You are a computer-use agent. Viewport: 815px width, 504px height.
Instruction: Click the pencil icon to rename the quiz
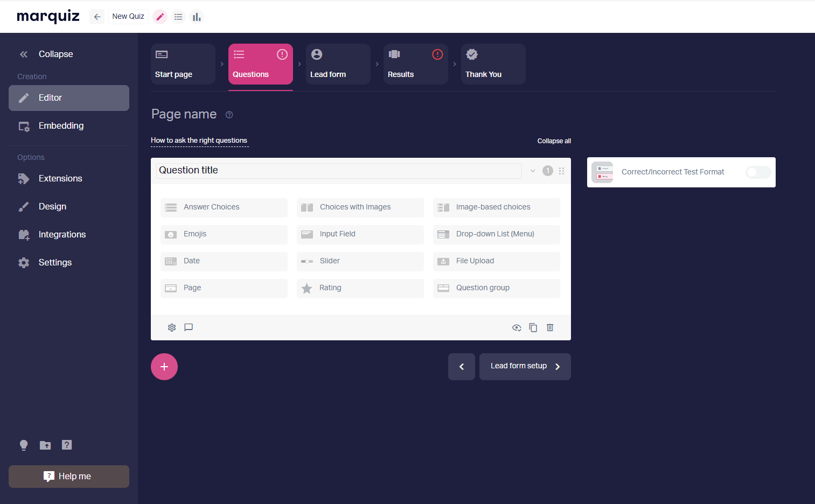pyautogui.click(x=160, y=17)
